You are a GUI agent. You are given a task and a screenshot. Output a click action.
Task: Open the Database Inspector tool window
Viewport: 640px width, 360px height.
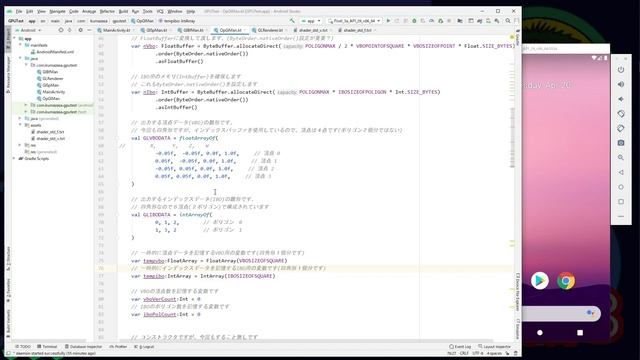point(83,347)
